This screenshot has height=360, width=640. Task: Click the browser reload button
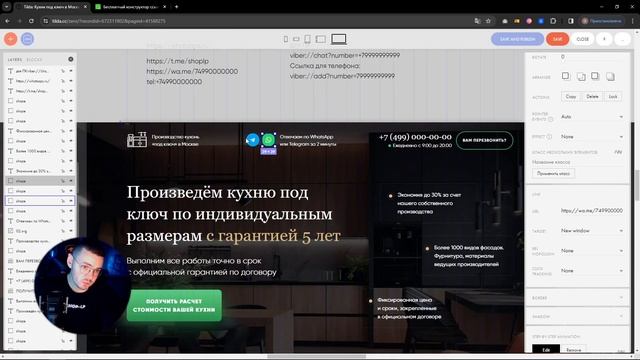pos(31,21)
